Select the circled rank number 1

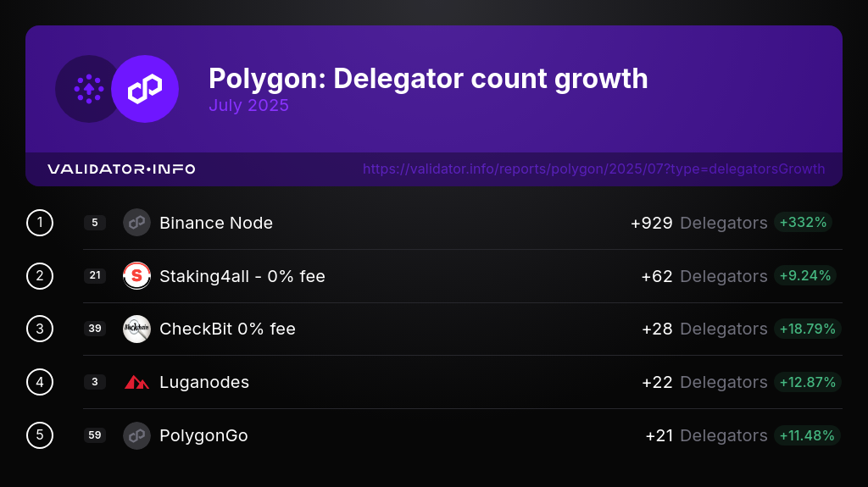tap(40, 223)
